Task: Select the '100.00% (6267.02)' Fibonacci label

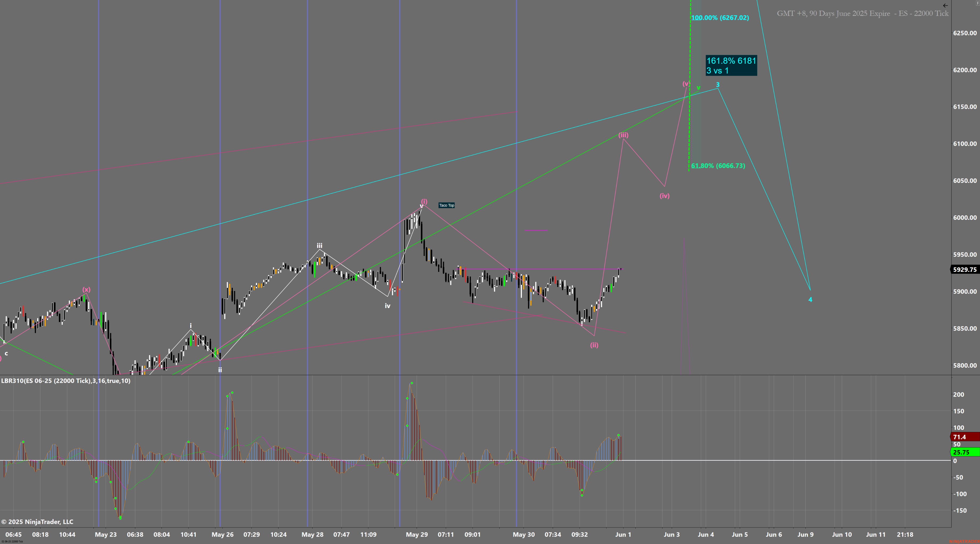Action: tap(720, 18)
